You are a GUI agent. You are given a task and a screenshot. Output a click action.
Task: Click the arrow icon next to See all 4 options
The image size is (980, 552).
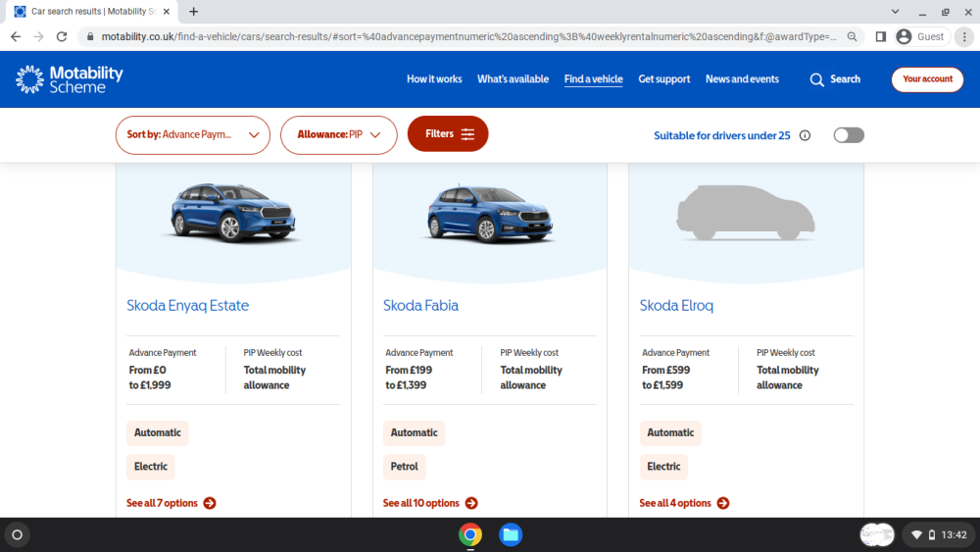[x=723, y=503]
